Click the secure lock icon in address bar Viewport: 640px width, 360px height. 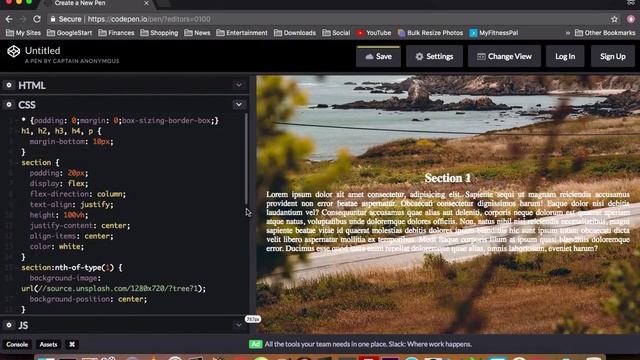tap(53, 19)
